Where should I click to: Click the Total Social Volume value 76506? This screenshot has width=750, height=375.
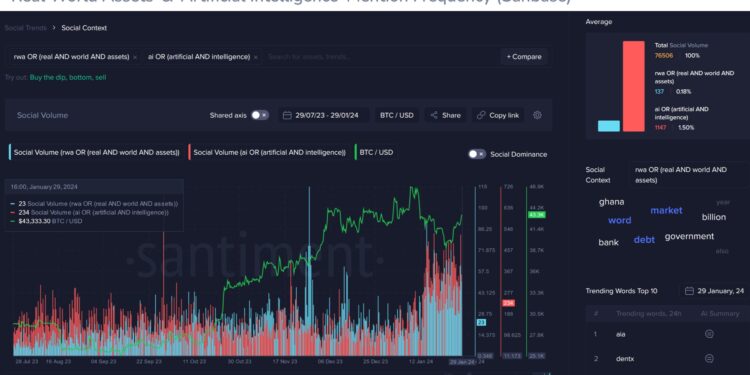(664, 55)
